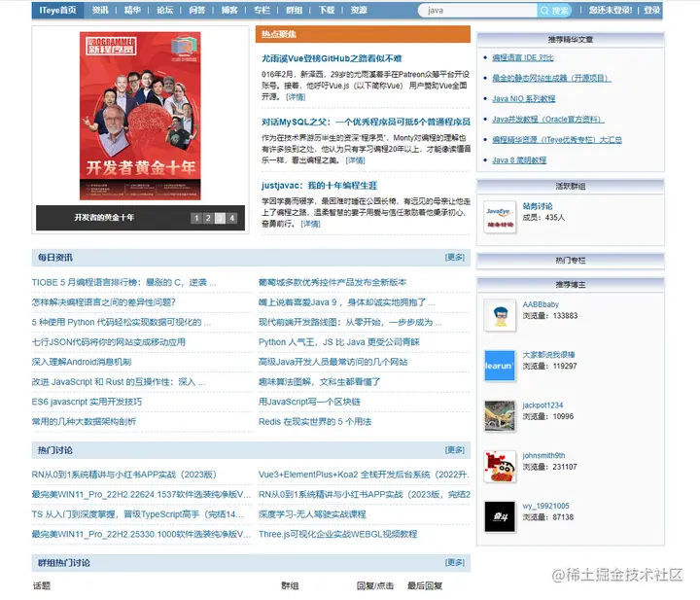Click 详情 under the MySQL article
This screenshot has height=600, width=700.
pos(356,160)
